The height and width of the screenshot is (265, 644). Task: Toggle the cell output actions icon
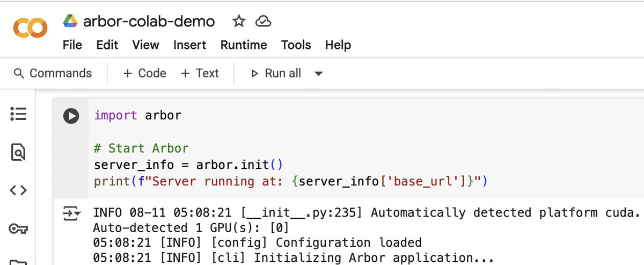pos(71,213)
